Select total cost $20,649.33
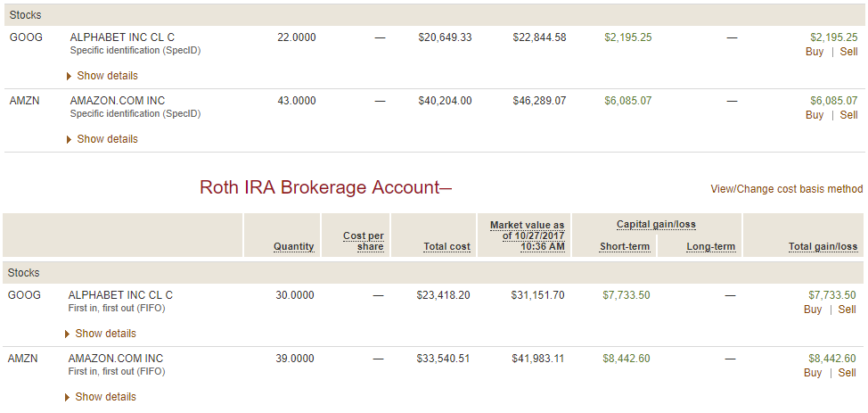The width and height of the screenshot is (868, 413). 445,37
